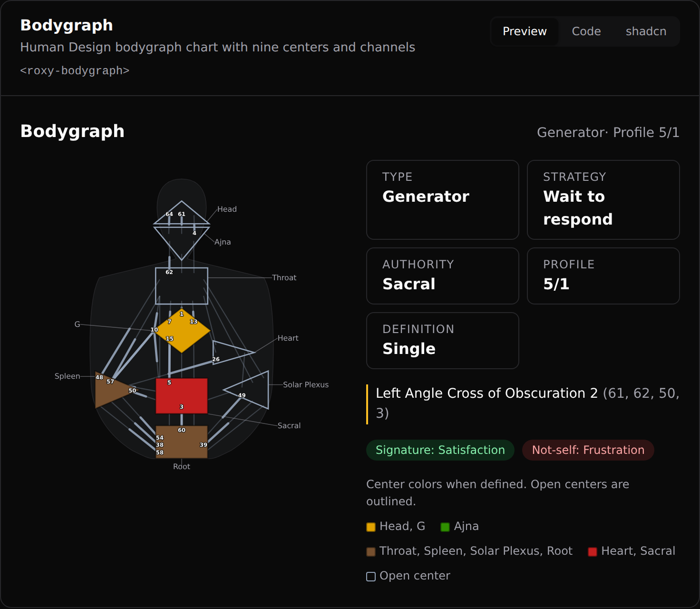Click gate 57 on the Spleen center
The width and height of the screenshot is (700, 609).
(x=110, y=382)
